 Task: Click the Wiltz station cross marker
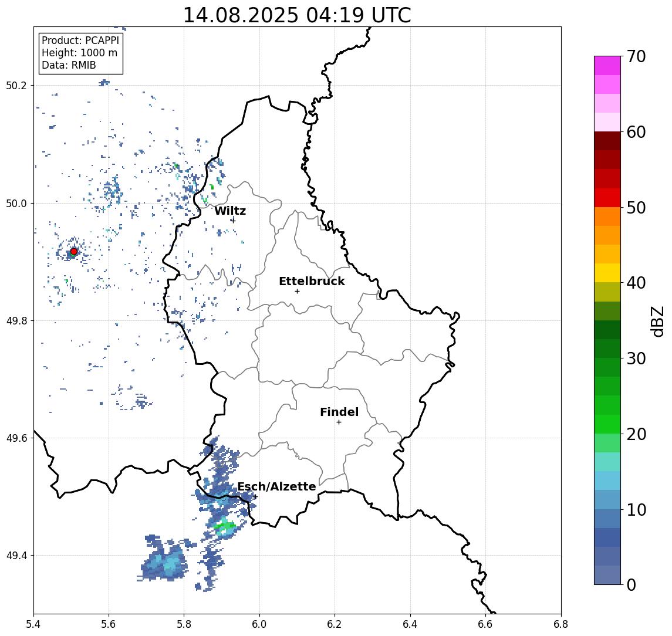tap(233, 220)
